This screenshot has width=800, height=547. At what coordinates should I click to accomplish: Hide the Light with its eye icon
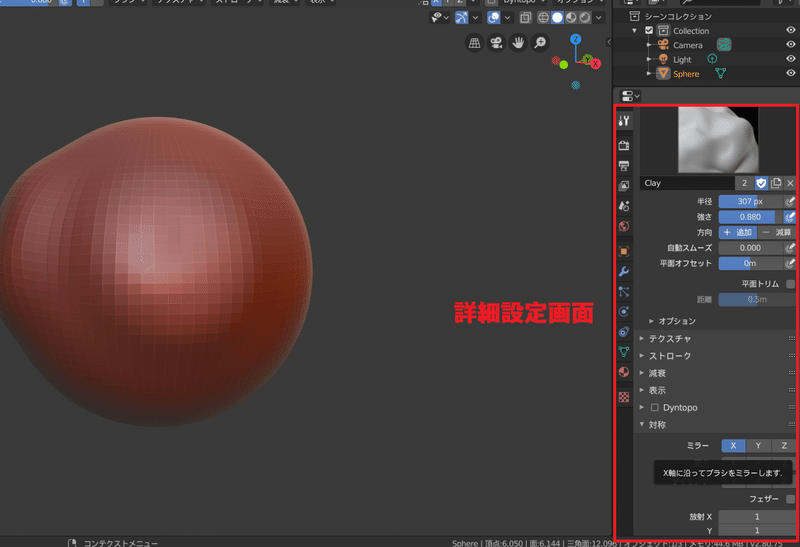(791, 59)
